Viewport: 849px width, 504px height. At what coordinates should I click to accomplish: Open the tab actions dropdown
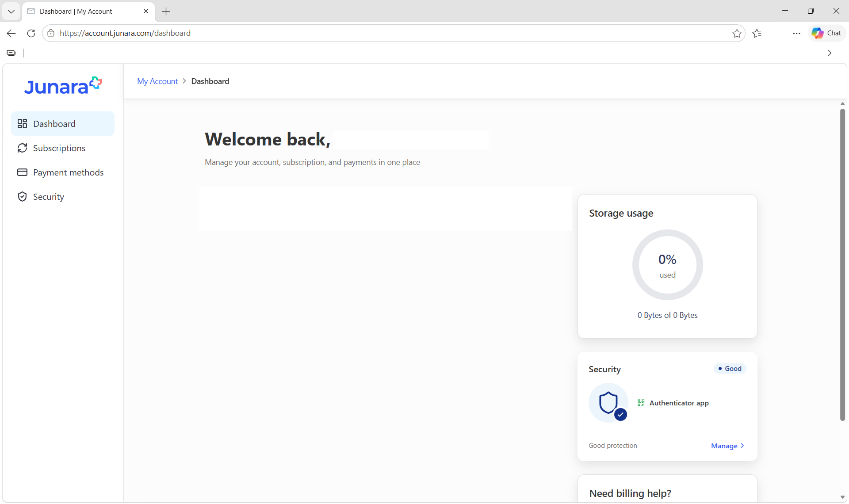[11, 11]
